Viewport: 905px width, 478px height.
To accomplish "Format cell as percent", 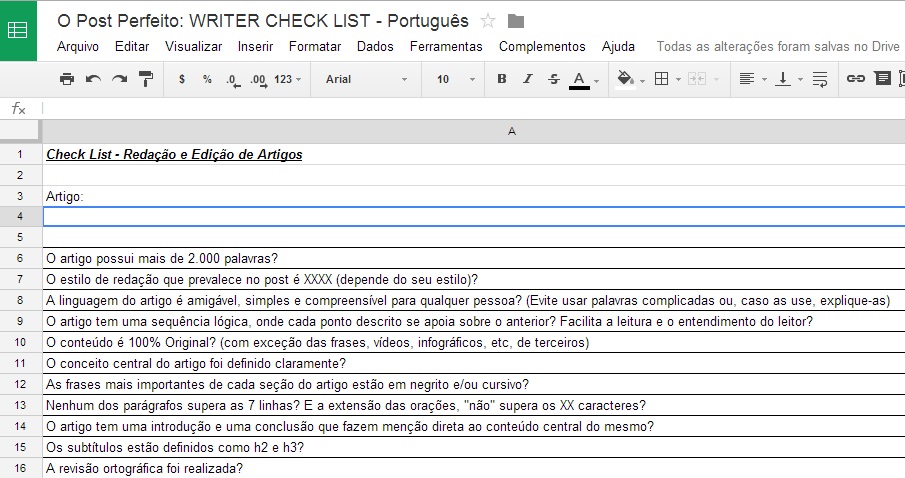I will tap(207, 79).
